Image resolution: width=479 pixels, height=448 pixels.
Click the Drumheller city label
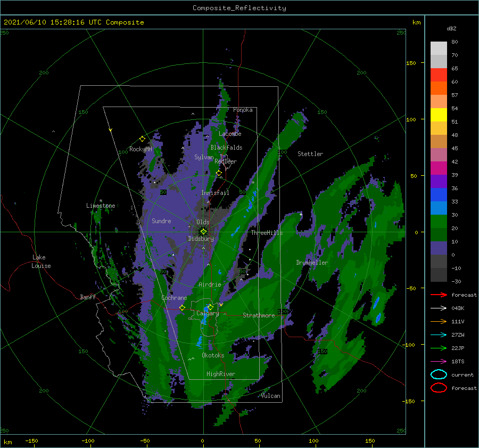(x=311, y=263)
